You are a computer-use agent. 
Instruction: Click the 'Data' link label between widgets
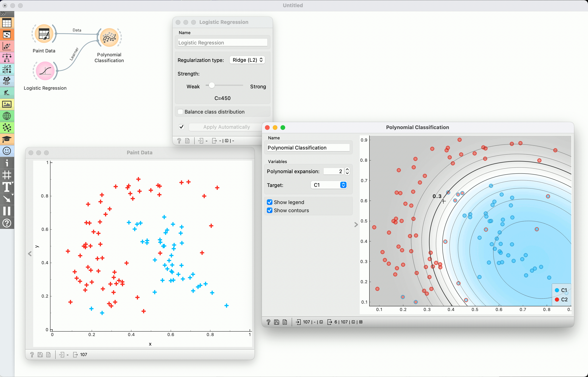77,30
